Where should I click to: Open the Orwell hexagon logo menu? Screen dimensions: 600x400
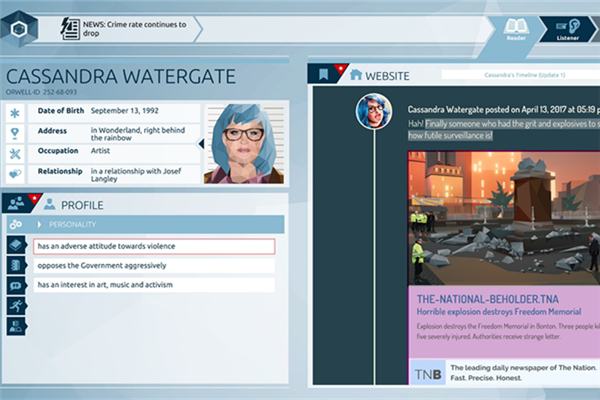[19, 29]
